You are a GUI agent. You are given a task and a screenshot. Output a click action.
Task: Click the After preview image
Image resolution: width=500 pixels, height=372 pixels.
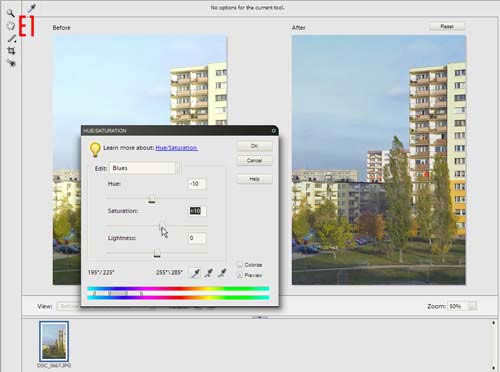click(379, 160)
